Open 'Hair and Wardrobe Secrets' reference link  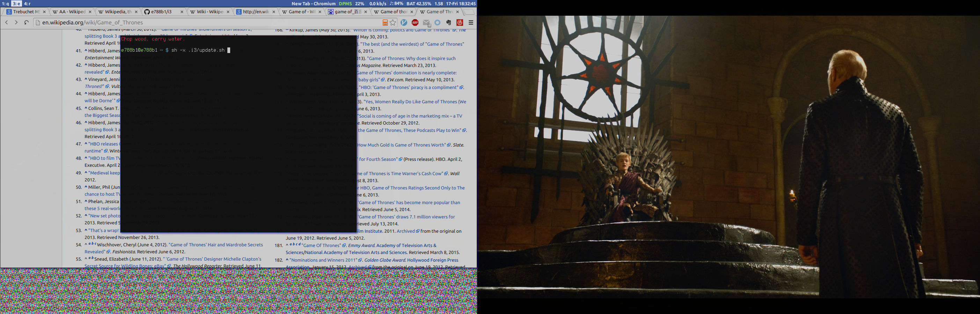click(216, 245)
